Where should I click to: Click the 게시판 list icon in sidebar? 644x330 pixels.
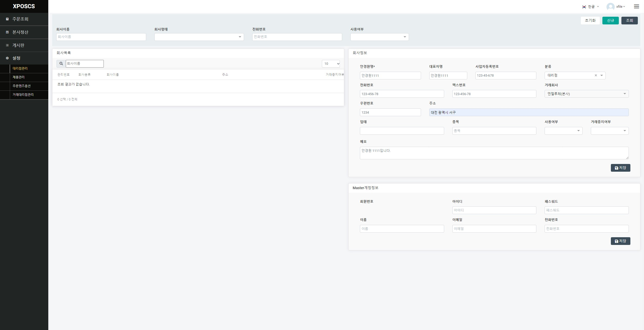pyautogui.click(x=7, y=45)
